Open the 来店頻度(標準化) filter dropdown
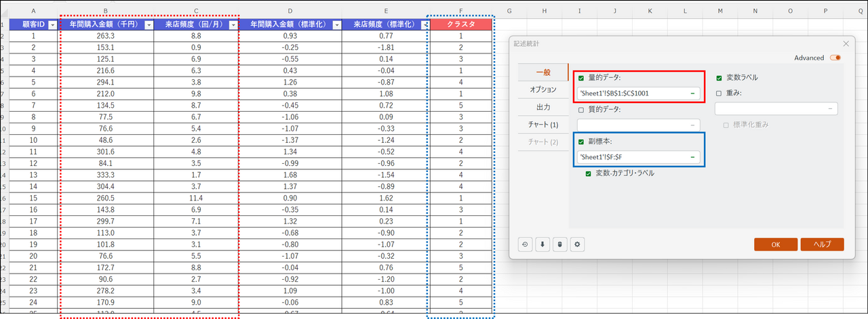This screenshot has width=868, height=319. (427, 25)
